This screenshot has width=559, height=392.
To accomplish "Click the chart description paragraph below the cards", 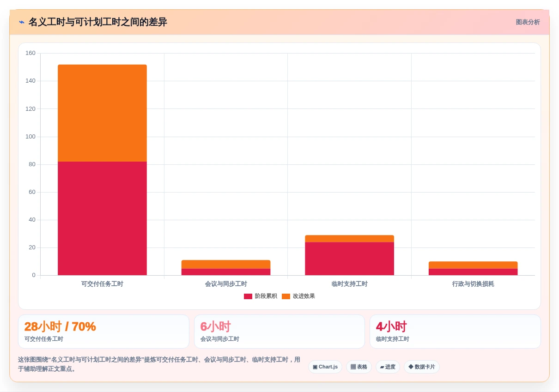I will [159, 364].
